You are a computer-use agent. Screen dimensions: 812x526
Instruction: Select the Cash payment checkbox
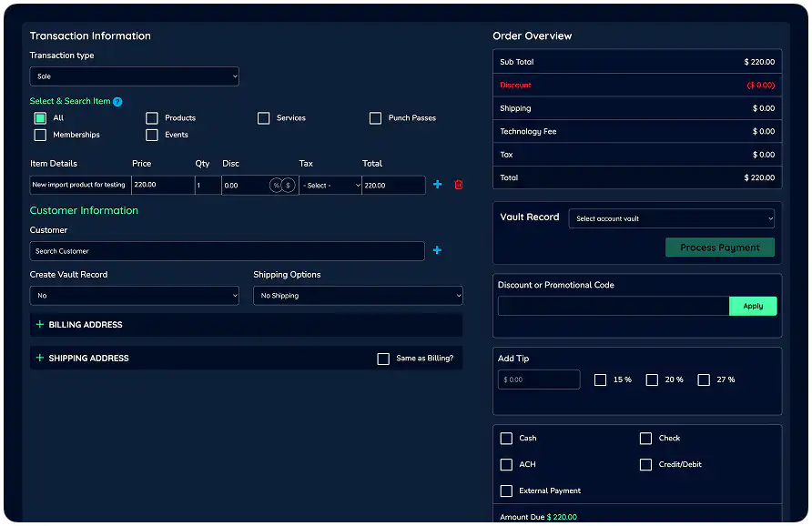[506, 438]
